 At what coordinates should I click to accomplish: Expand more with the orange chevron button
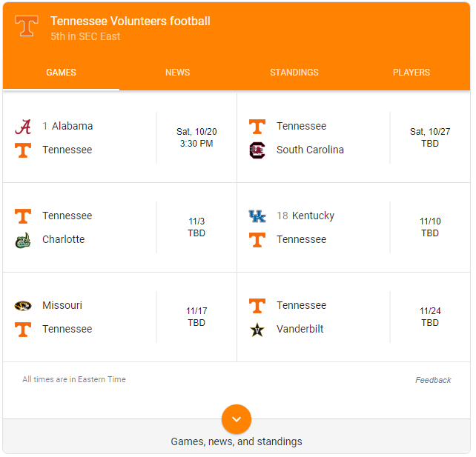point(237,420)
